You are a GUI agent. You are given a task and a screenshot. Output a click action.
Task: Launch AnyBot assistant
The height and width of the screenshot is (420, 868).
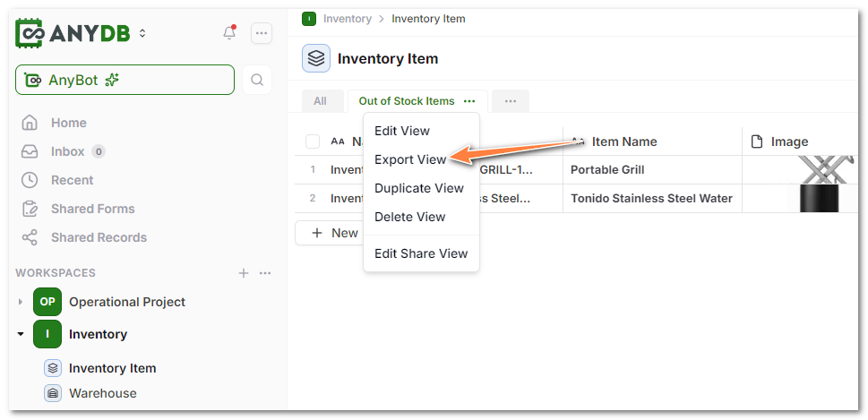click(x=125, y=80)
